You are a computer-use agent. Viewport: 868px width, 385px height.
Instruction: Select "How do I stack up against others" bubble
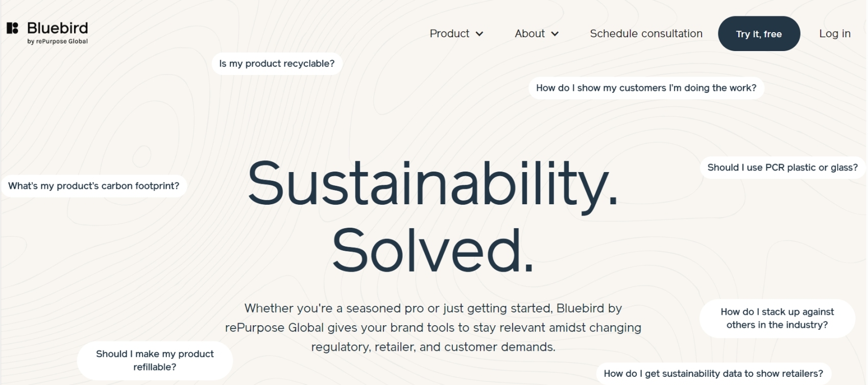pyautogui.click(x=777, y=318)
